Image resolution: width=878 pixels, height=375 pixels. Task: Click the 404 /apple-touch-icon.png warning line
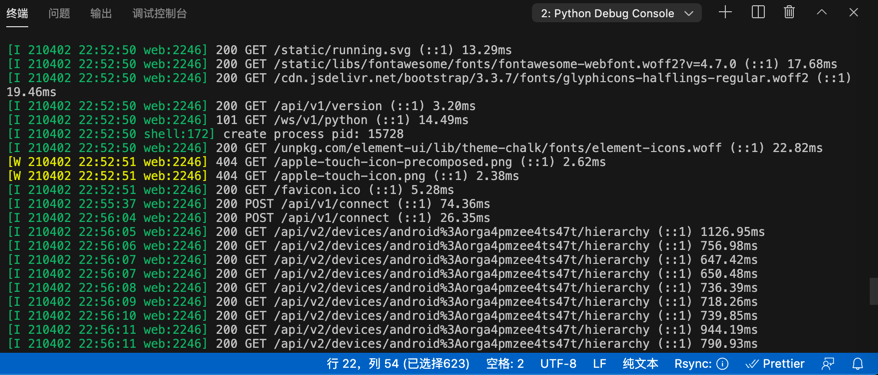tap(263, 176)
